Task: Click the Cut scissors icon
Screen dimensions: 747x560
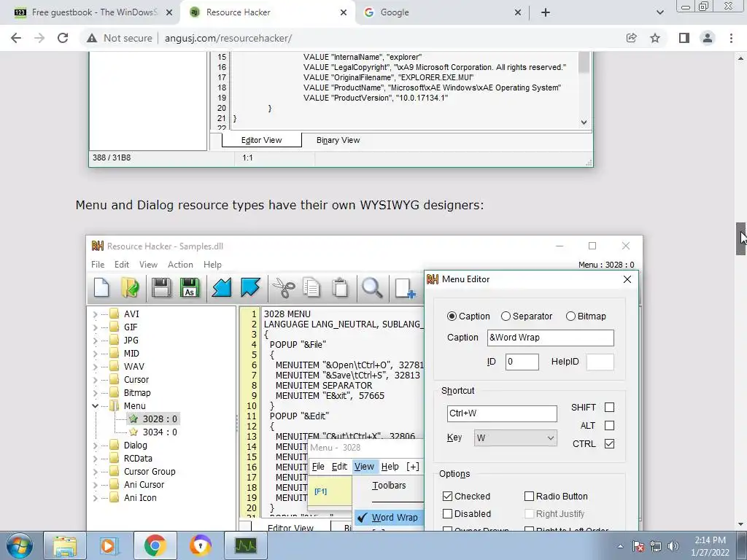Action: [x=284, y=288]
